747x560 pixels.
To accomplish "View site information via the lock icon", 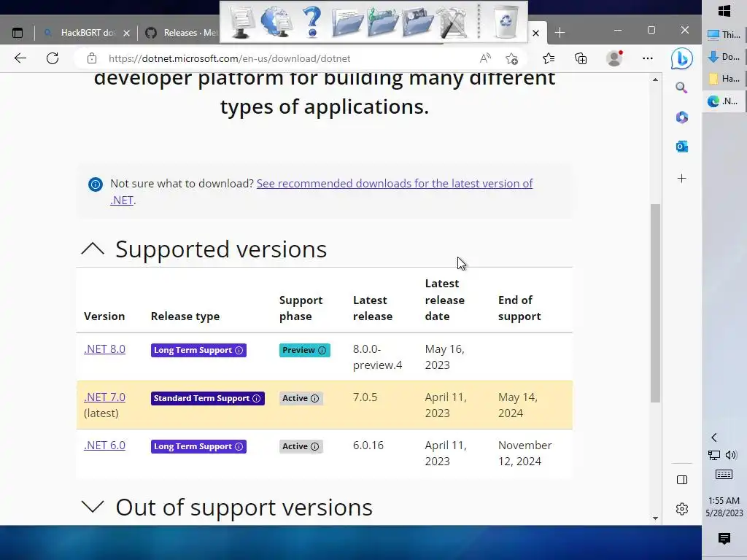I will (x=92, y=58).
